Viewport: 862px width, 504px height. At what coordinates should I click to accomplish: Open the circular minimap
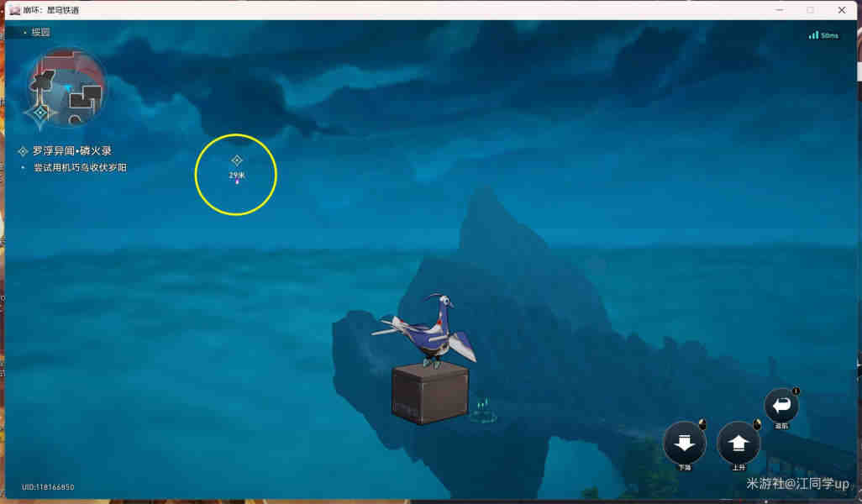click(x=67, y=87)
